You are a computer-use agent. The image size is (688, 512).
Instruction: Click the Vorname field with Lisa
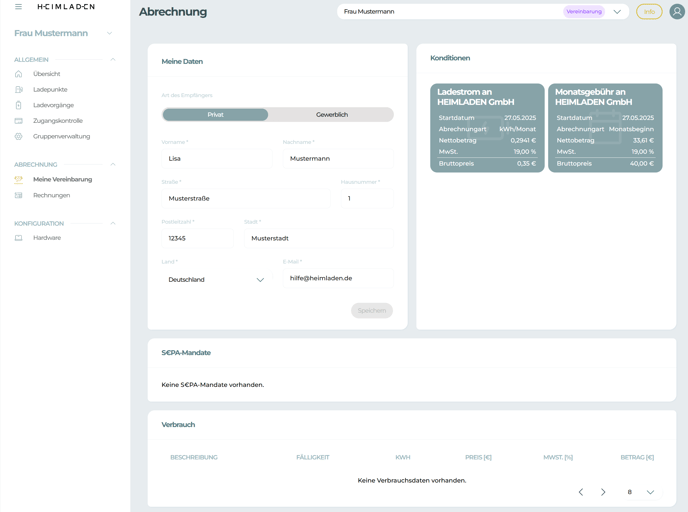pyautogui.click(x=217, y=158)
